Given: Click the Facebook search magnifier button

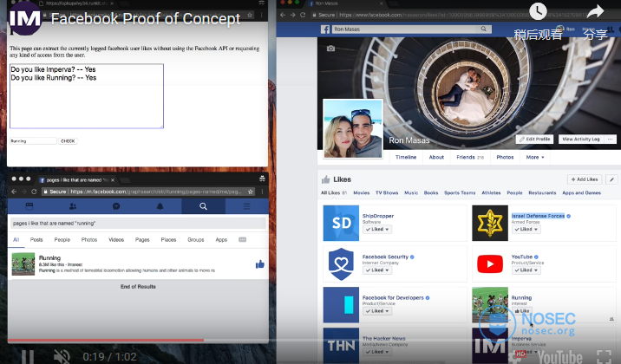Looking at the screenshot, I should (484, 29).
